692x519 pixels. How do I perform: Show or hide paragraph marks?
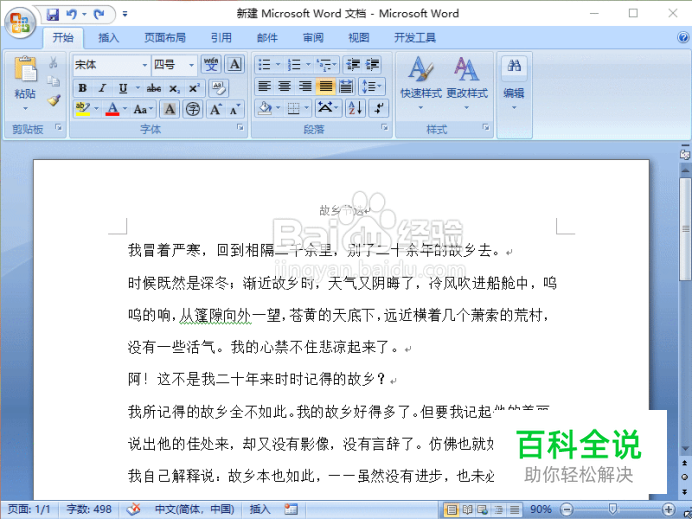(379, 108)
